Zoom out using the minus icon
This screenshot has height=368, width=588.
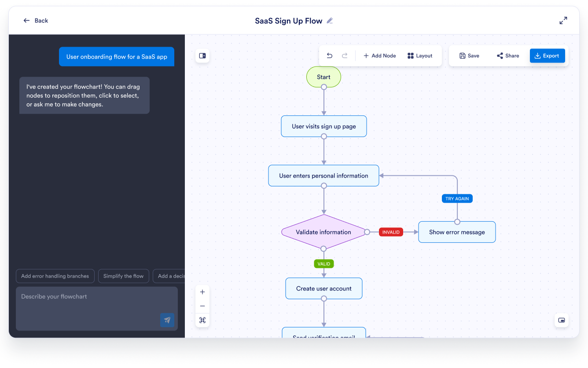coord(202,306)
